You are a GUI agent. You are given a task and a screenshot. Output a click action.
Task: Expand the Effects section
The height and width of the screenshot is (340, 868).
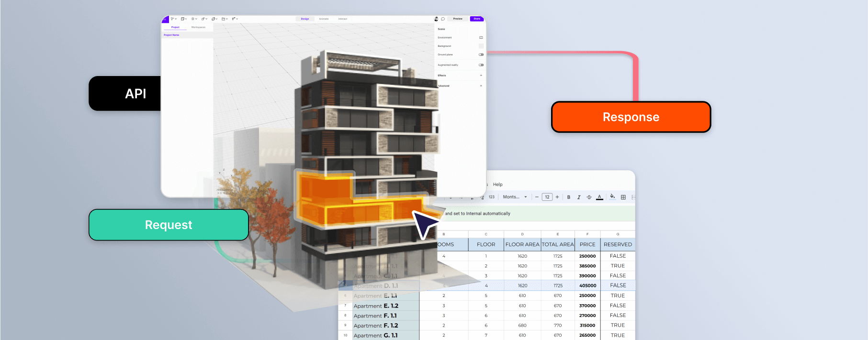(481, 76)
